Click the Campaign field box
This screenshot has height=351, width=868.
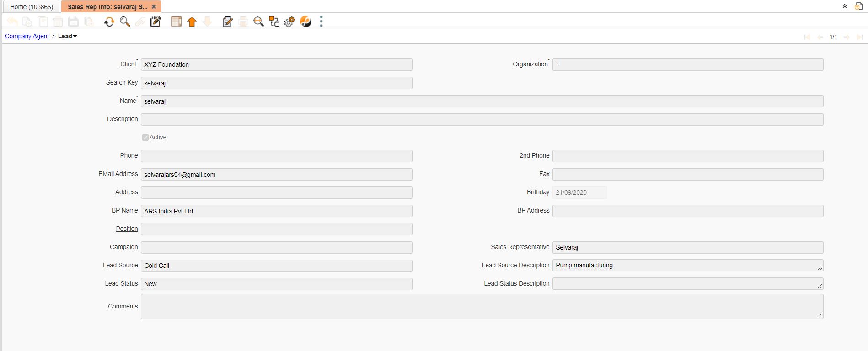276,247
